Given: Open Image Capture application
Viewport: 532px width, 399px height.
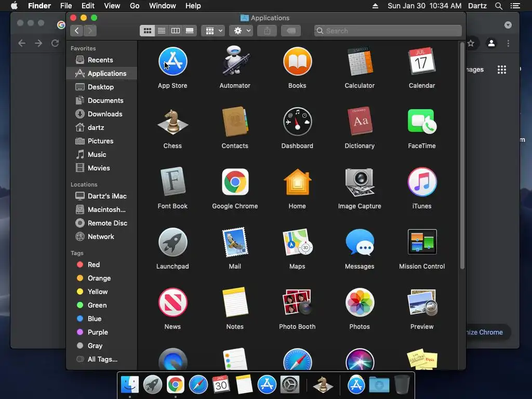Looking at the screenshot, I should [x=360, y=182].
